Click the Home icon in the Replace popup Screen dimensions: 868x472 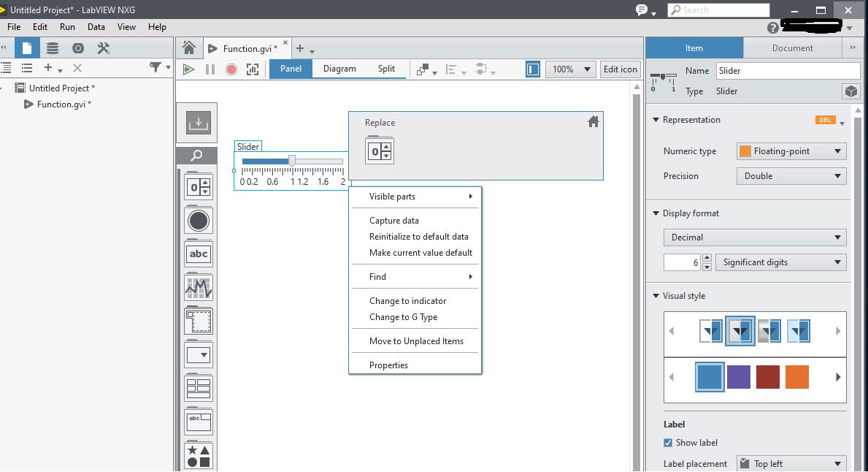pos(594,122)
